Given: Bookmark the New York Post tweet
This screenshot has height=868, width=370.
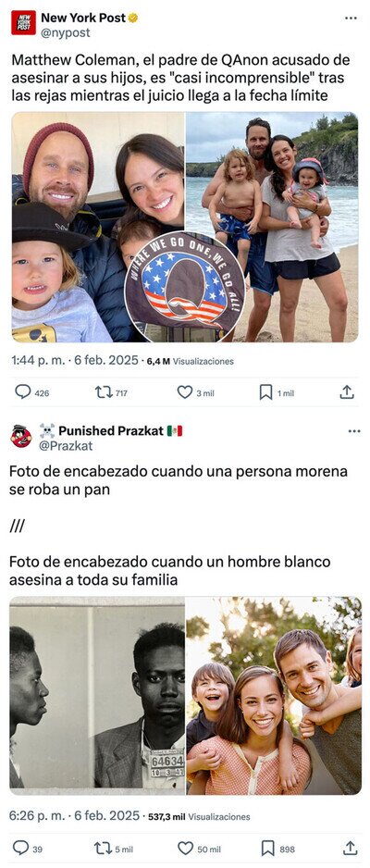Looking at the screenshot, I should [x=266, y=392].
